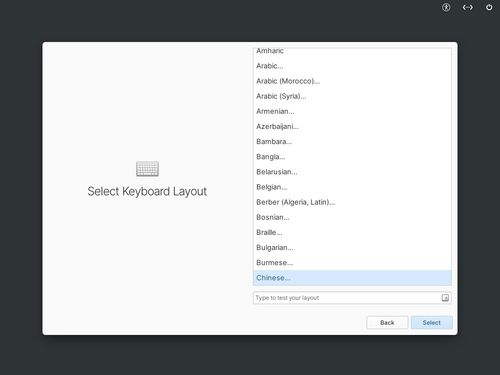Open the Azerbaijani... layout entry
The height and width of the screenshot is (375, 500).
coord(352,127)
